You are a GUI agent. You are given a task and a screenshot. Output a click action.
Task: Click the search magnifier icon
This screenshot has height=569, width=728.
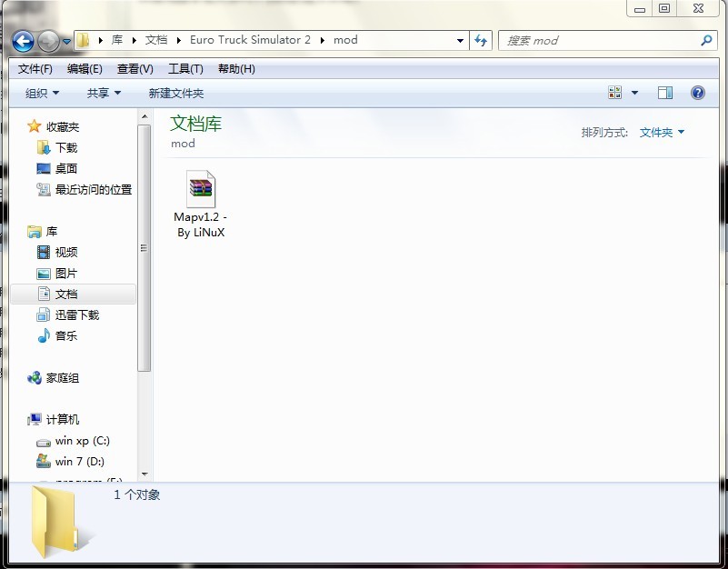click(x=706, y=41)
